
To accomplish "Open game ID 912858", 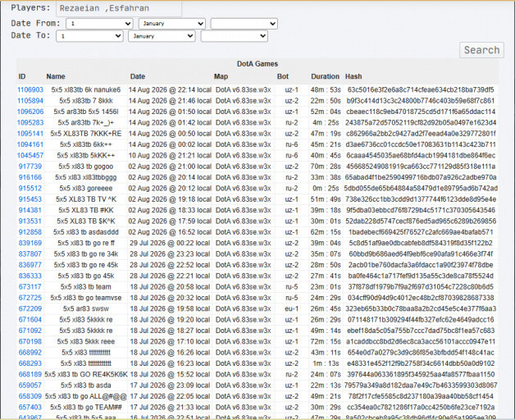I will click(x=30, y=232).
